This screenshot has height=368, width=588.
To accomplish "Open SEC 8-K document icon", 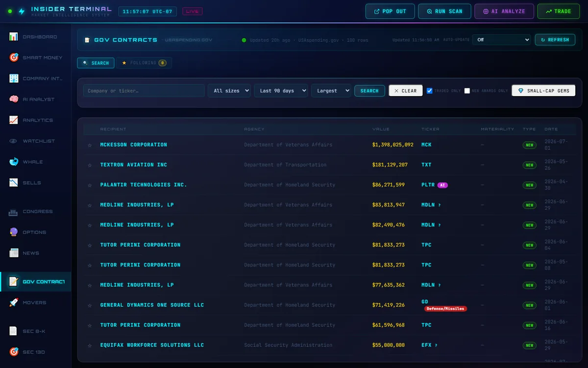I will click(x=14, y=331).
